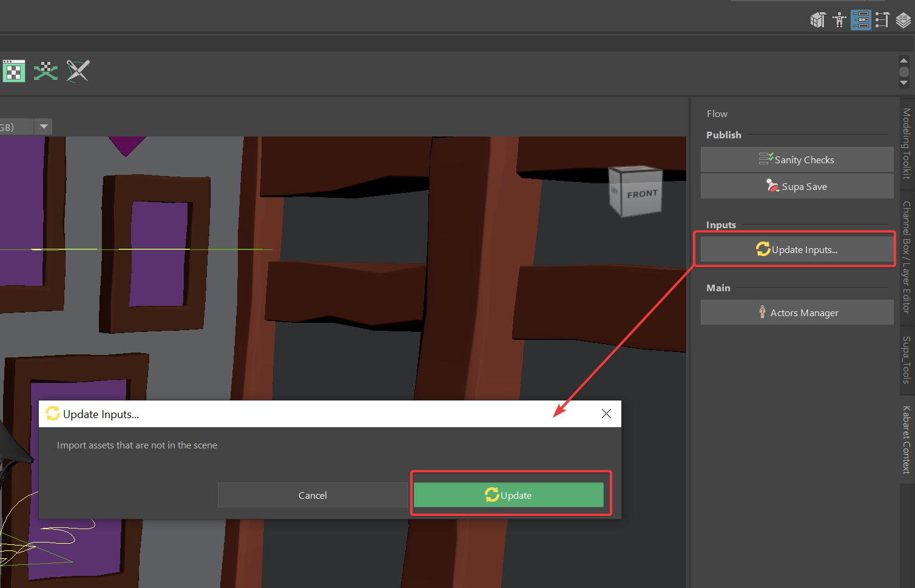This screenshot has height=588, width=915.
Task: Click the 'Import assets that are not in the scene' text
Action: (x=137, y=445)
